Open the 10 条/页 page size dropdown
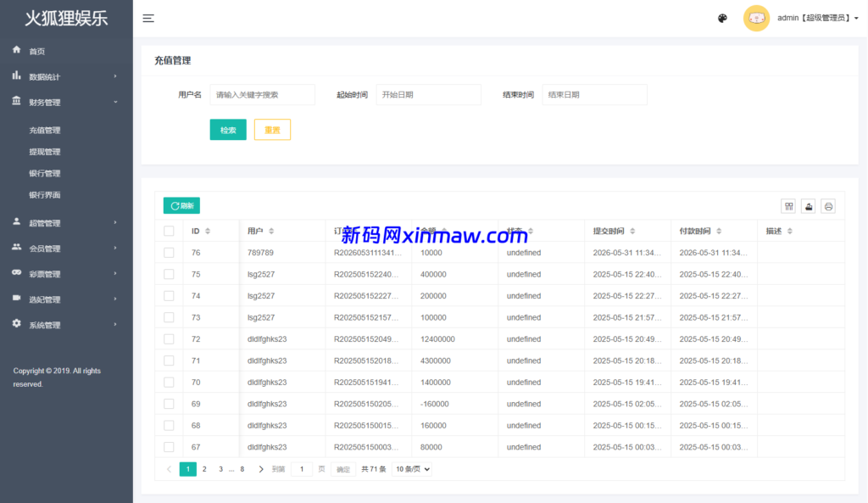 pos(412,469)
